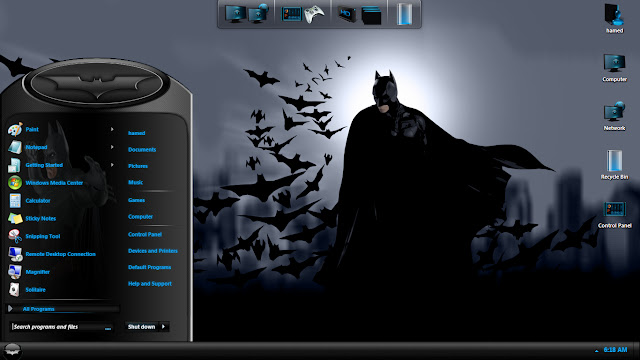
Task: Open Help and Support
Action: click(150, 284)
